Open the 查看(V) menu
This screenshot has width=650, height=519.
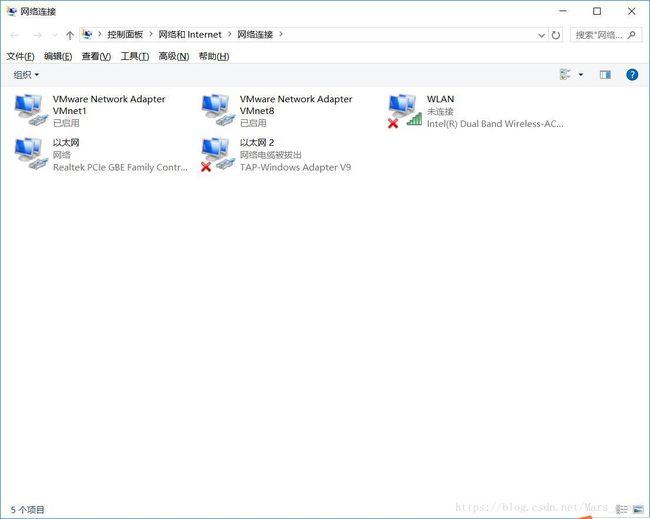coord(96,56)
